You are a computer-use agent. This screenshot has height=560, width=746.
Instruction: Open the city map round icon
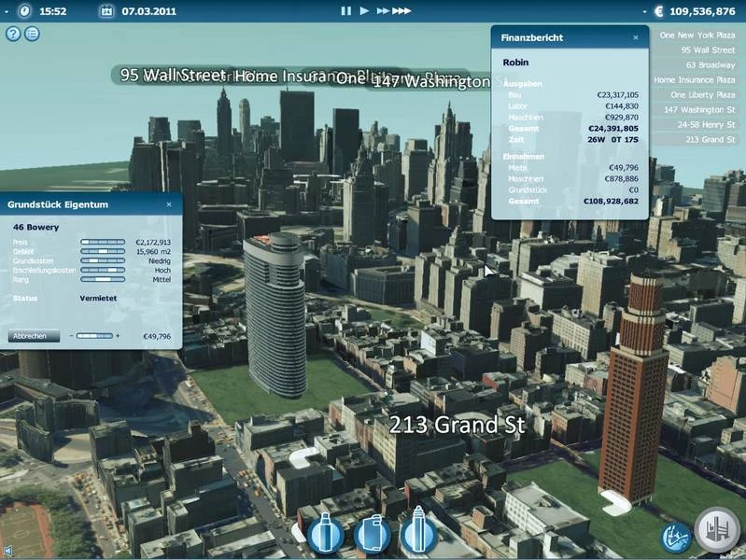tap(676, 538)
